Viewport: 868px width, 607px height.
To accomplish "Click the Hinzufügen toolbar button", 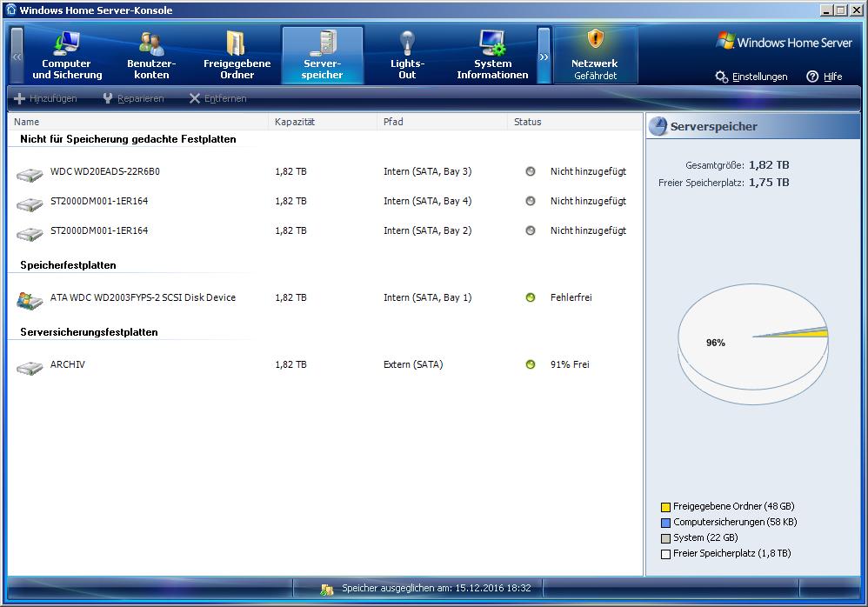I will (45, 98).
